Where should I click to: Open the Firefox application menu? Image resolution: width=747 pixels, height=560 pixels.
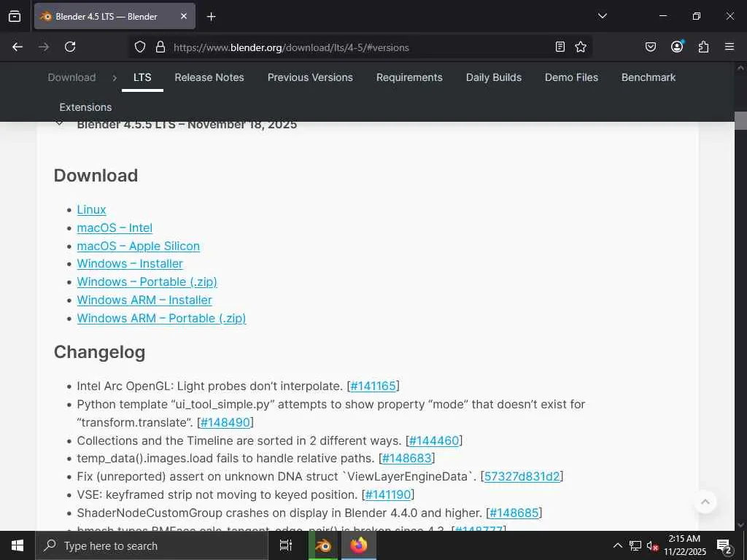pos(729,47)
